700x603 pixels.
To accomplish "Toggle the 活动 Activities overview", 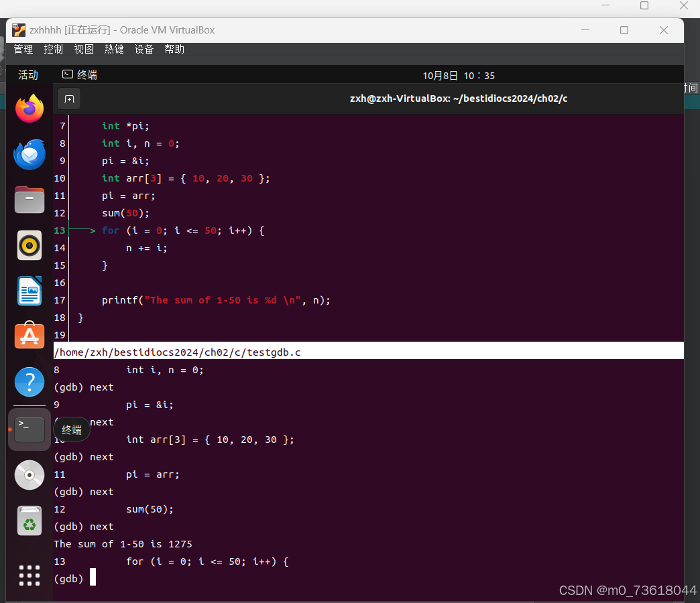I will (27, 75).
